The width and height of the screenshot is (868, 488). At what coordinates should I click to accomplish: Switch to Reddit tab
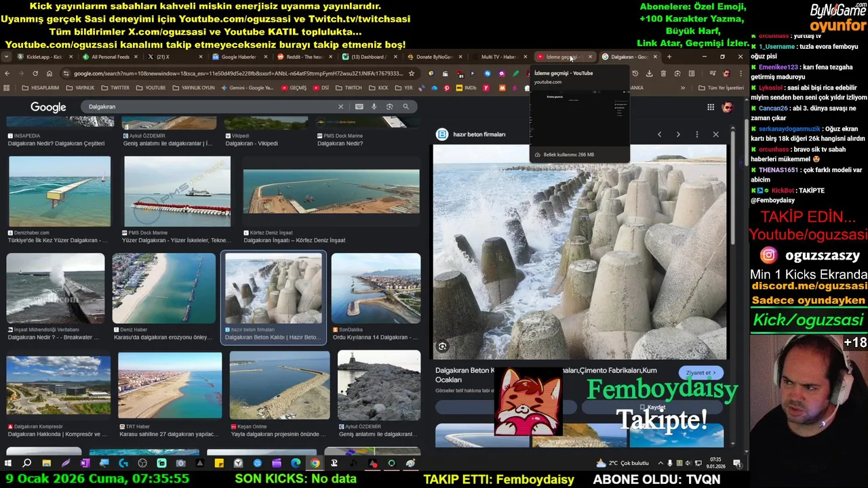pyautogui.click(x=303, y=57)
